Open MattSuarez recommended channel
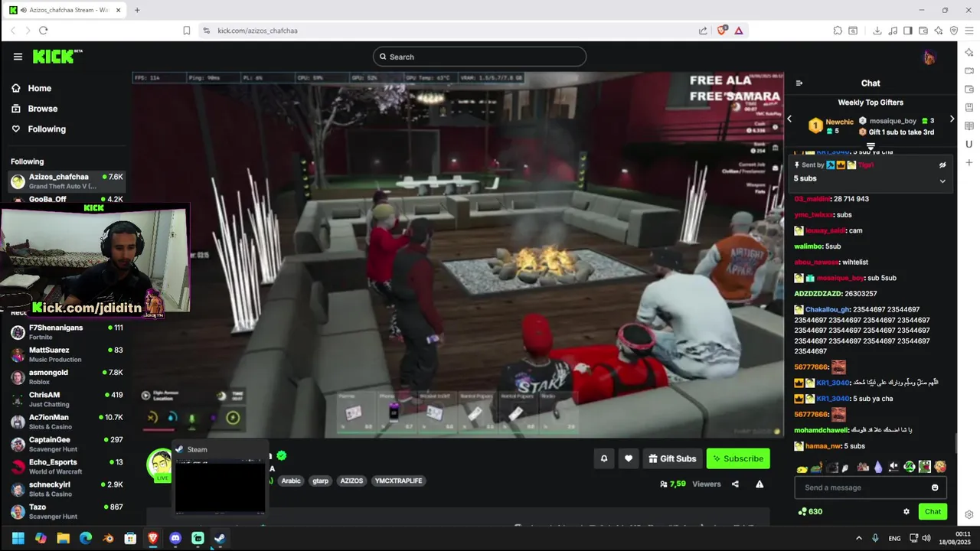The height and width of the screenshot is (551, 980). [67, 354]
